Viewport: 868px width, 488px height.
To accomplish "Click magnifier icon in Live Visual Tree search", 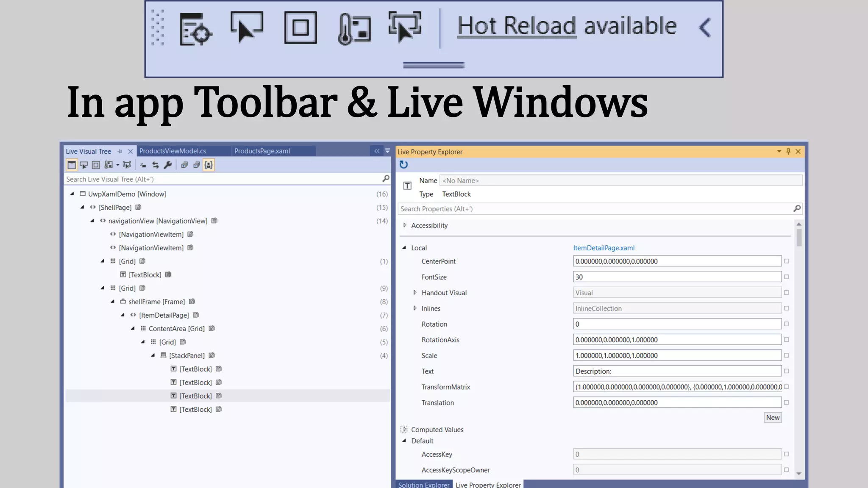I will (x=386, y=179).
